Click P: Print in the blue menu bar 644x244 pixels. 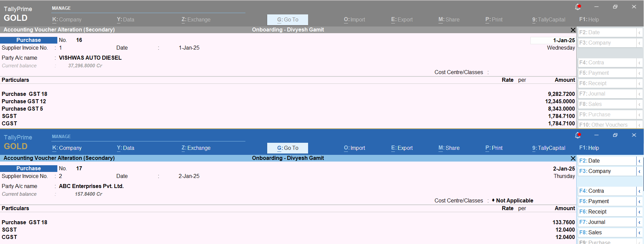click(x=494, y=148)
